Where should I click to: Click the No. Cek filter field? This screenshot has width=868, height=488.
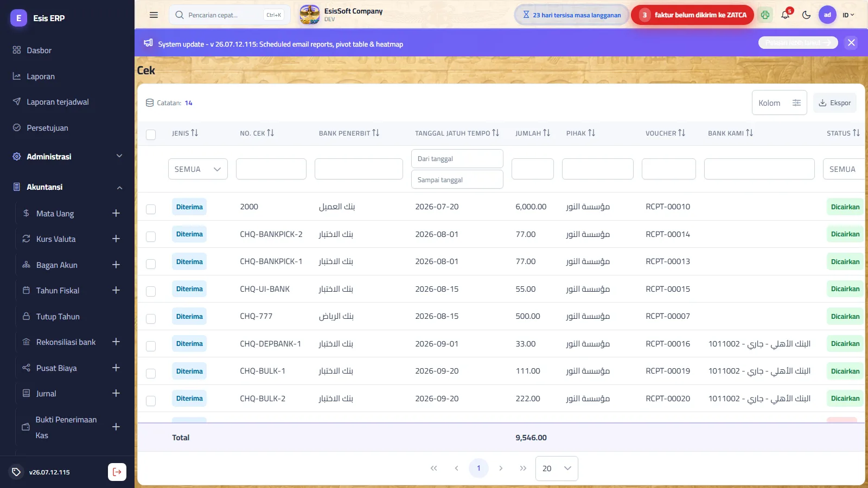(x=271, y=169)
